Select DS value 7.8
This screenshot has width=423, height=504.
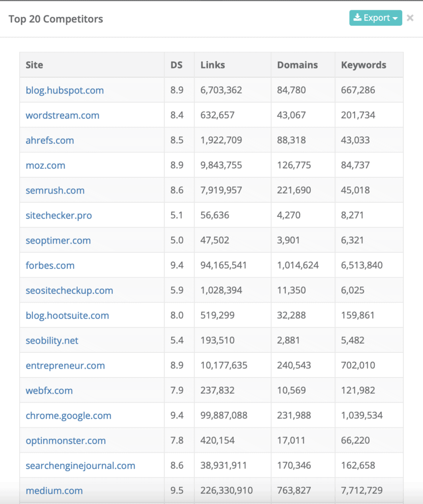(177, 441)
